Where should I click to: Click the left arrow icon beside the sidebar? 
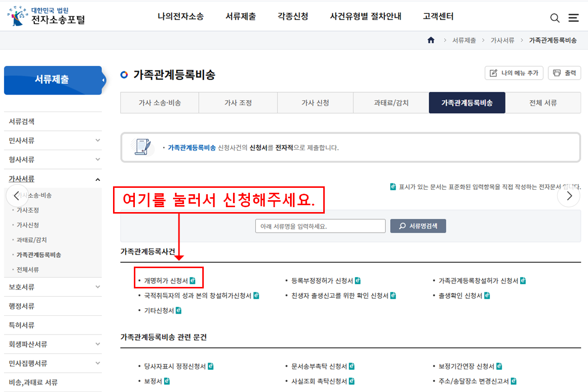coord(17,196)
